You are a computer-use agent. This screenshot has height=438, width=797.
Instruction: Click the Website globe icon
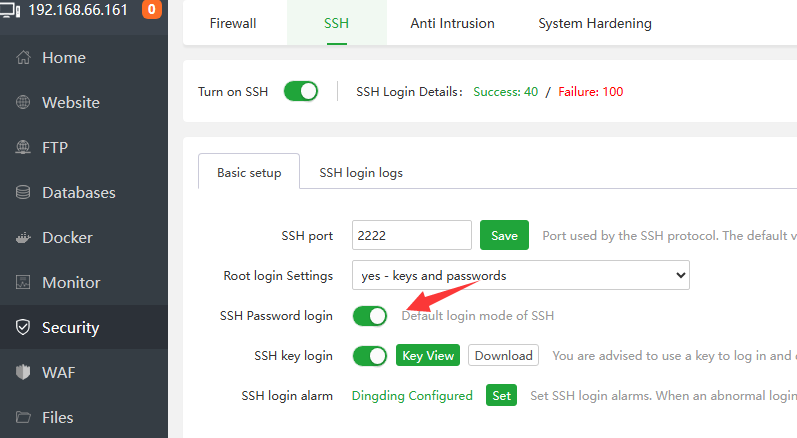pos(24,103)
